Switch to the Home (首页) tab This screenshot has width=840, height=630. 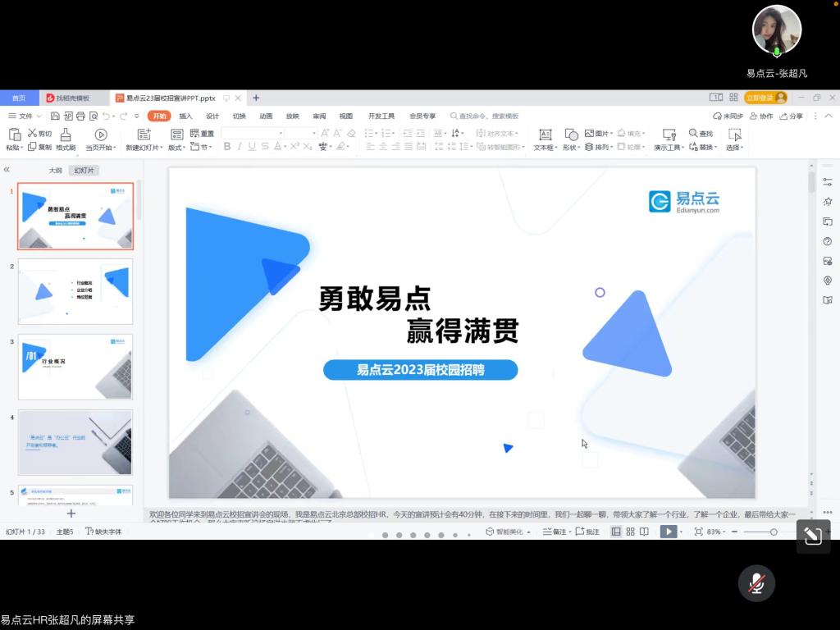point(20,98)
